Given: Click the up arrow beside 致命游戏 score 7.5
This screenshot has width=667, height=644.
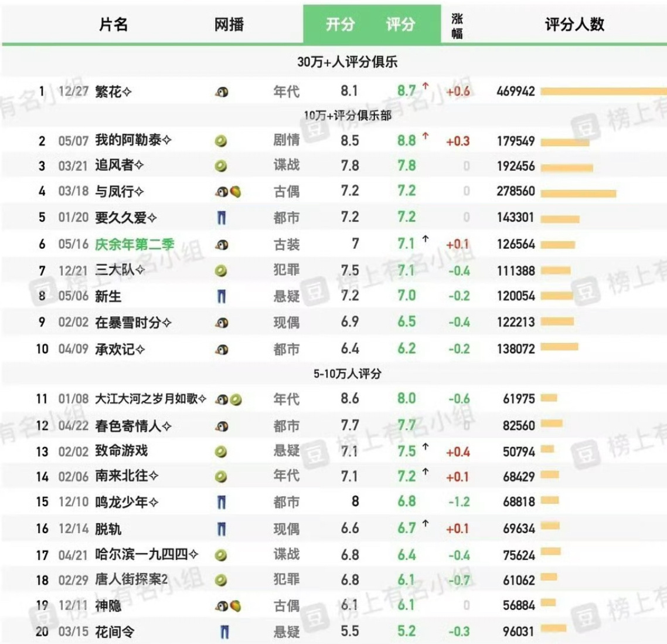Looking at the screenshot, I should tap(425, 446).
